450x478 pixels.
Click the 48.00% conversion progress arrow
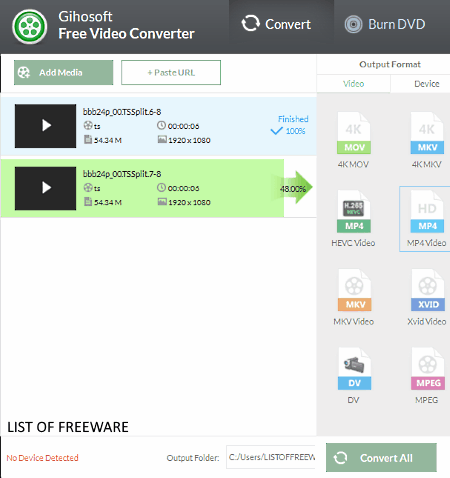[292, 188]
